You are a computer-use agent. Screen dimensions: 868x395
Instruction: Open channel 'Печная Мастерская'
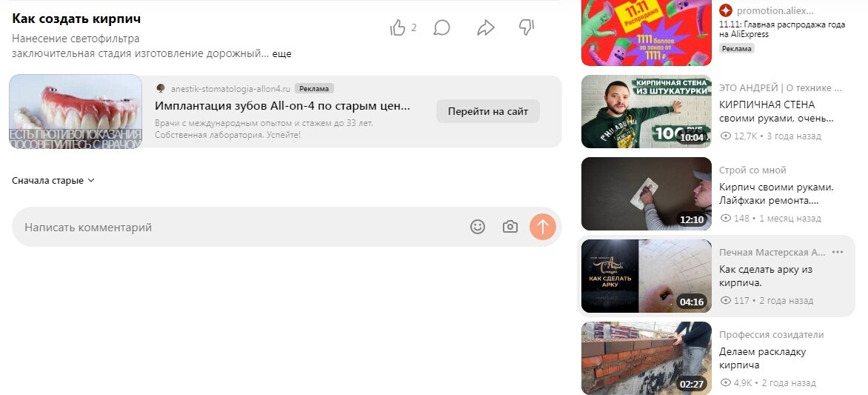[x=772, y=252]
